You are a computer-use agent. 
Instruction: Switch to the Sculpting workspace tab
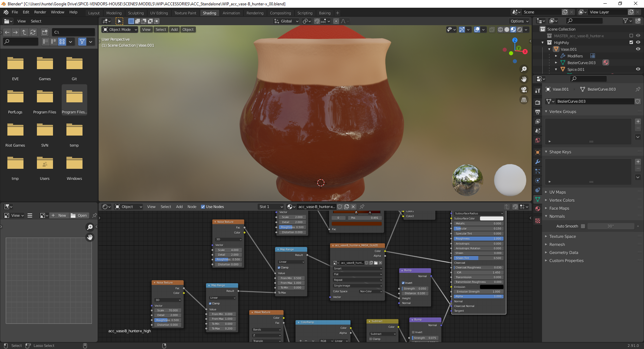pyautogui.click(x=136, y=13)
